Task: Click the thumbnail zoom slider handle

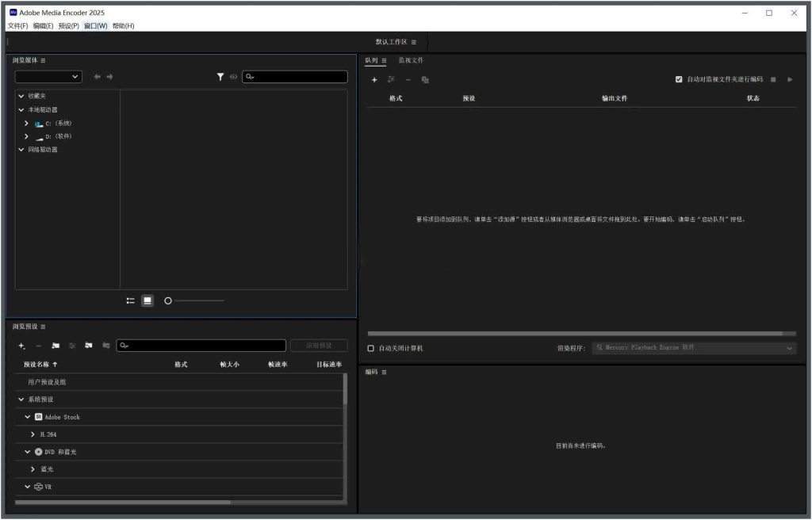Action: 167,300
